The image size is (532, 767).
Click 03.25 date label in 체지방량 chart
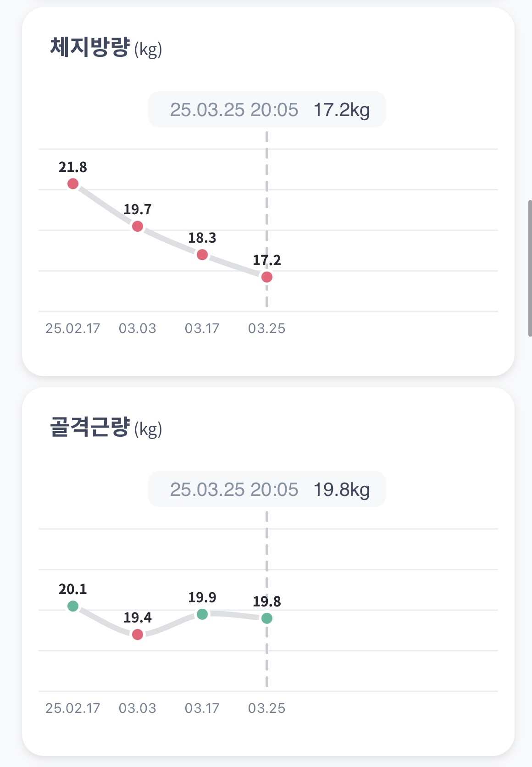pyautogui.click(x=267, y=328)
